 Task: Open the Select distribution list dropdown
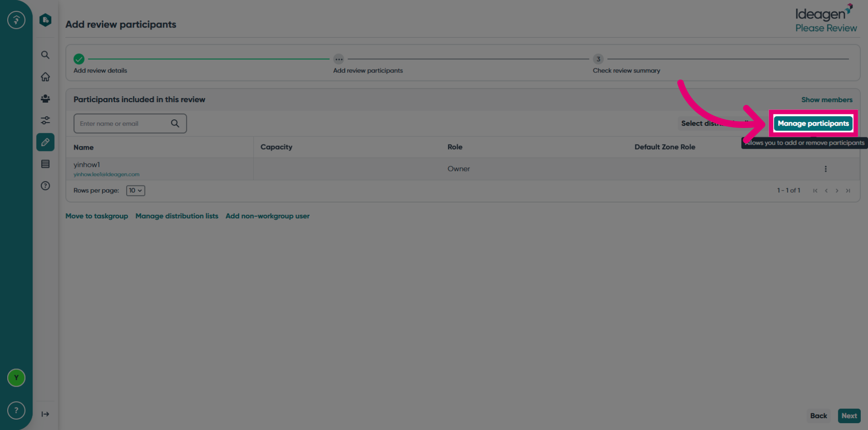point(721,123)
